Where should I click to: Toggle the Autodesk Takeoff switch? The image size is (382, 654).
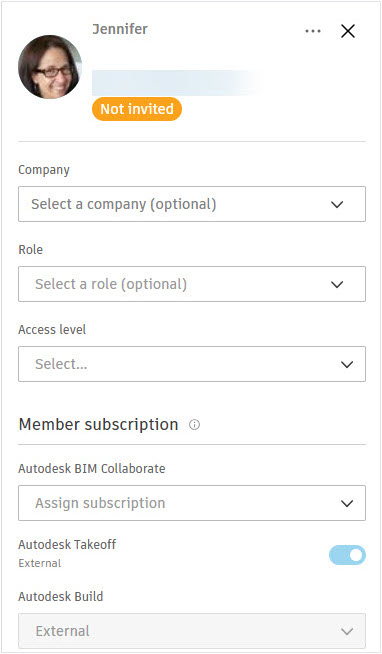click(347, 555)
